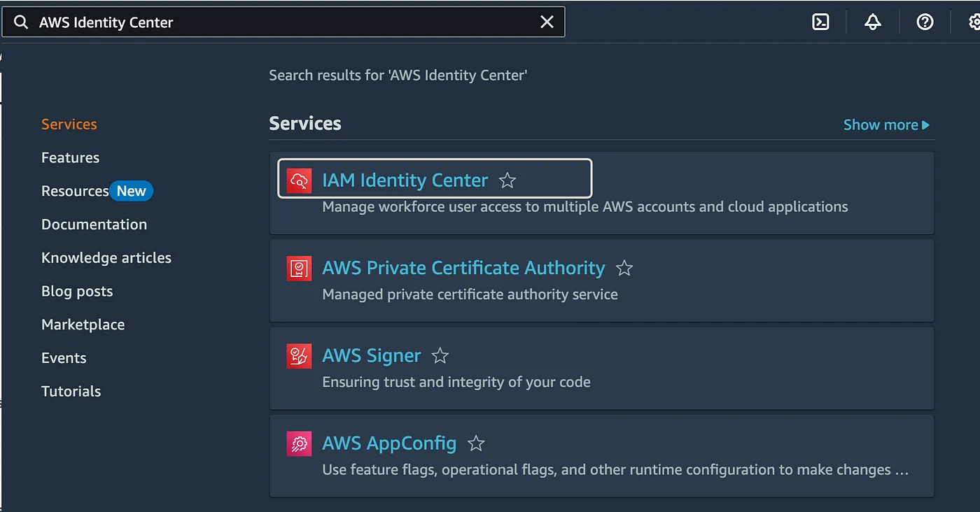Click the AWS Signer service icon
Viewport: 980px width, 512px height.
tap(299, 356)
